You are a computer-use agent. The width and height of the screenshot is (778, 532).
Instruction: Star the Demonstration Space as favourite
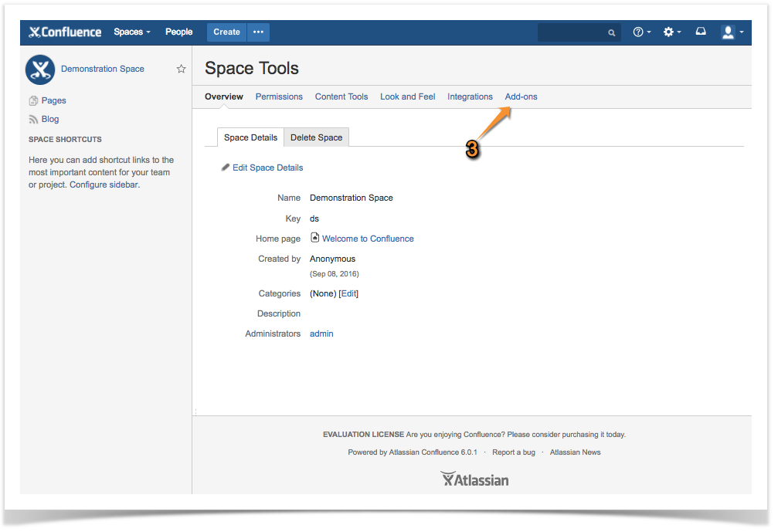(x=181, y=69)
